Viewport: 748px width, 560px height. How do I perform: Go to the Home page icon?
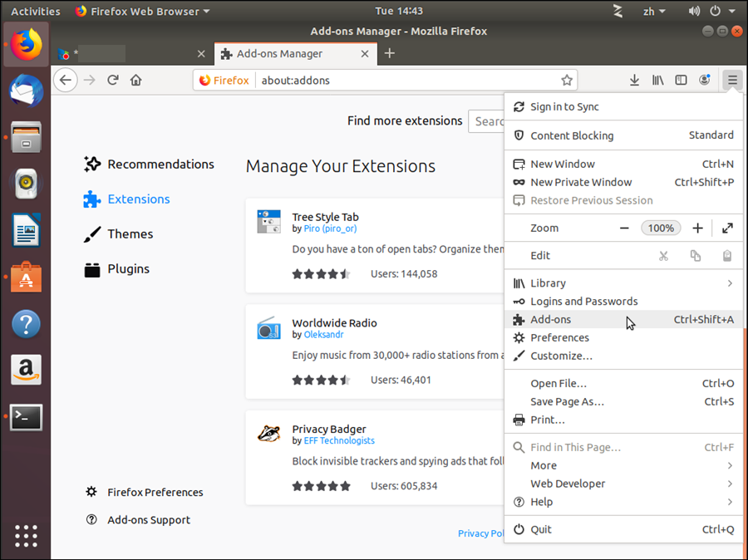click(x=135, y=81)
